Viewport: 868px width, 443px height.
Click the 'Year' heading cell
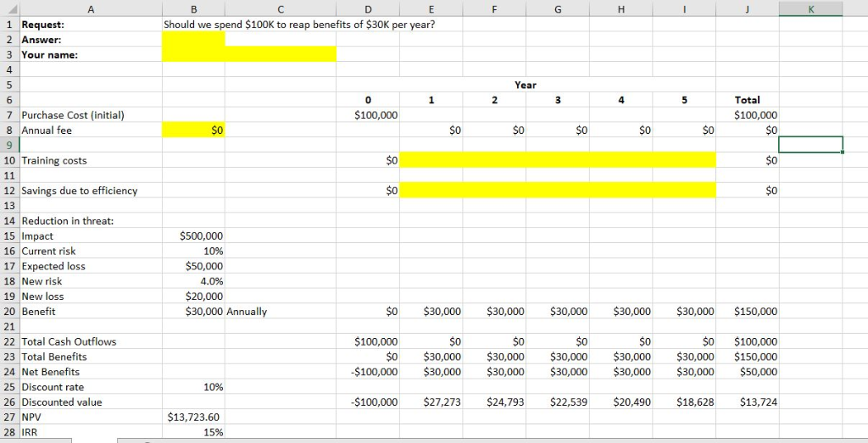coord(526,85)
